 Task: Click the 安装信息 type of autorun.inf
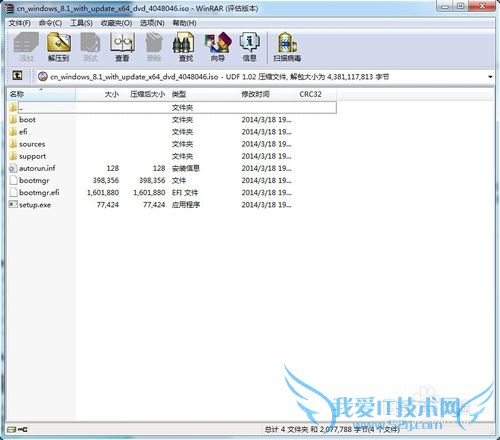click(x=186, y=168)
